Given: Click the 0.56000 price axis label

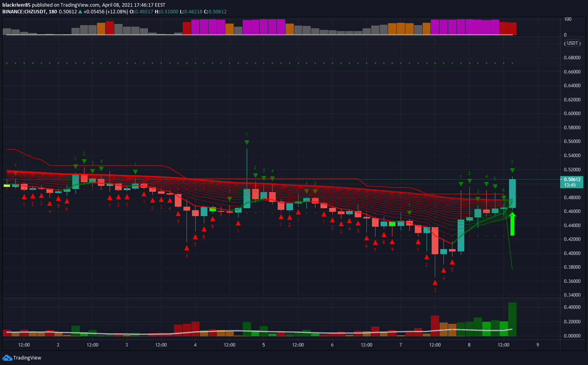Looking at the screenshot, I should [x=572, y=141].
